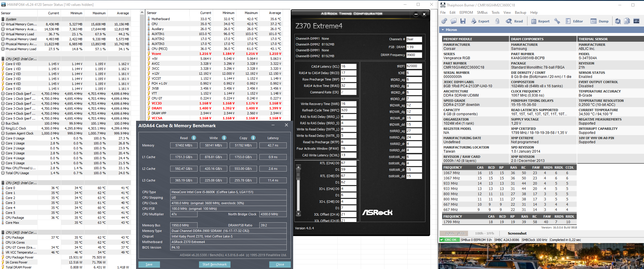
Task: Open the Edit menu in Thaiphoon Burner
Action: 453,13
